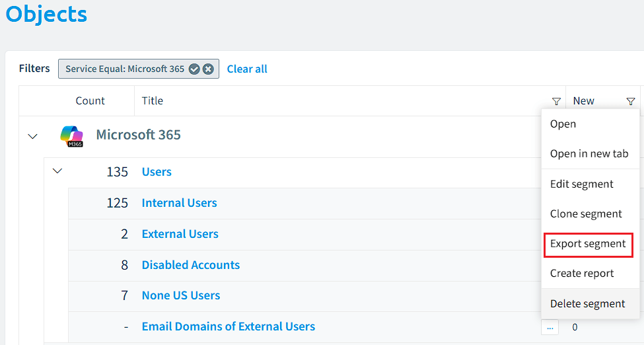Click the count 125 for Internal Users
This screenshot has width=644, height=345.
117,203
